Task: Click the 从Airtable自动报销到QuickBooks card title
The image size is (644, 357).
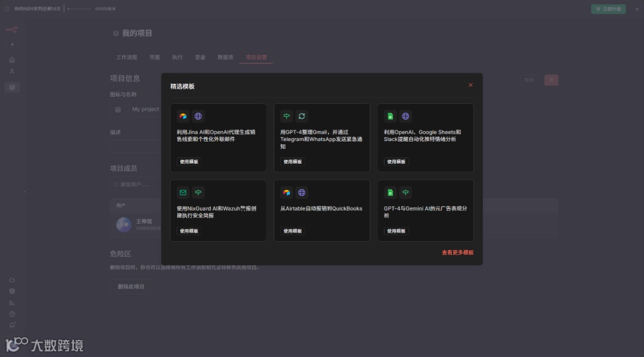Action: tap(321, 208)
